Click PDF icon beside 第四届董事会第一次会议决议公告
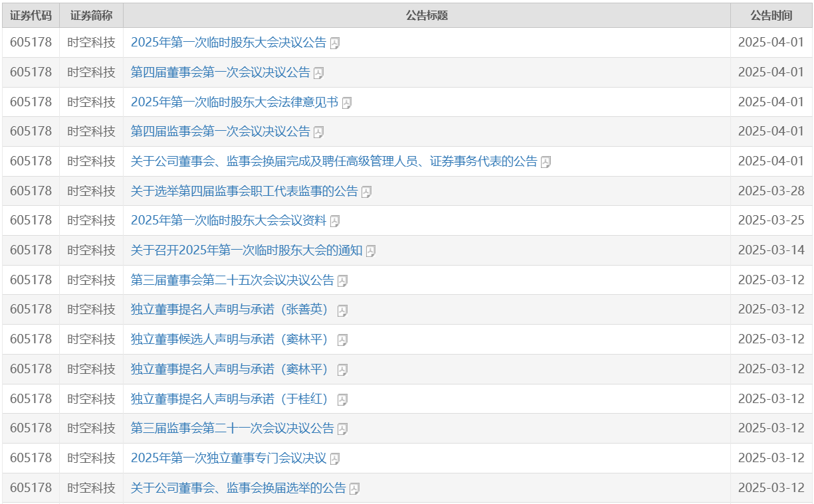 (318, 73)
